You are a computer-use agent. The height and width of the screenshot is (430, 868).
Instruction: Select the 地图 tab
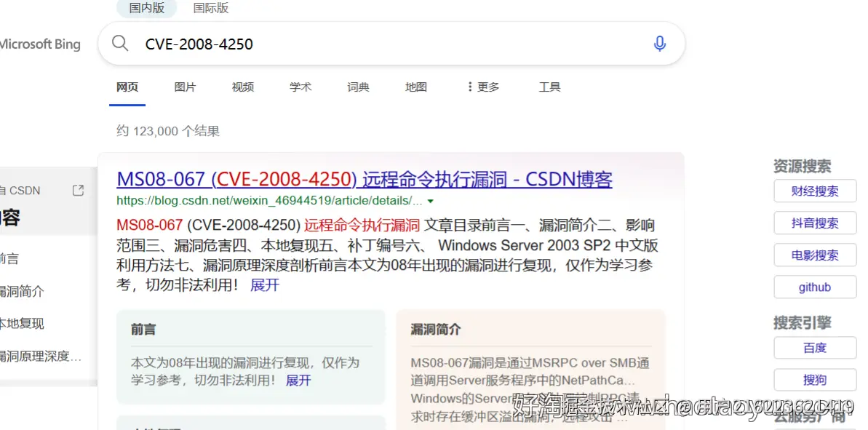tap(415, 87)
